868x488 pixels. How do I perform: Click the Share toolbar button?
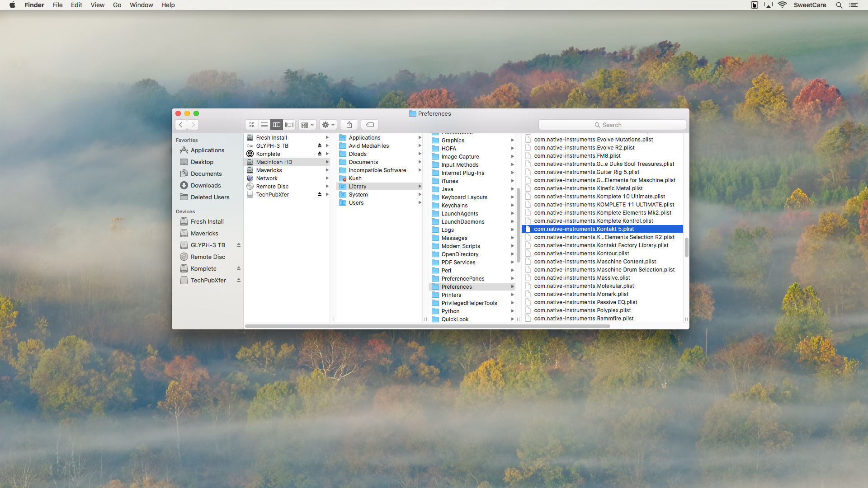[349, 125]
